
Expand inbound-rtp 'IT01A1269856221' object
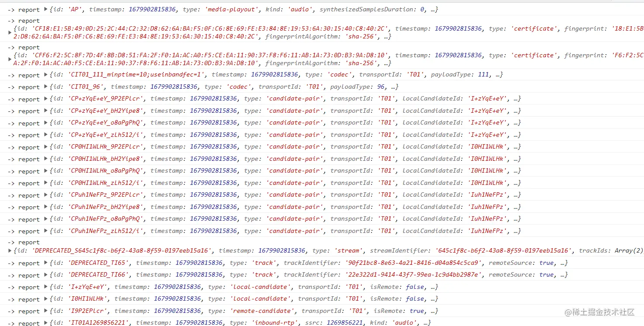46,323
